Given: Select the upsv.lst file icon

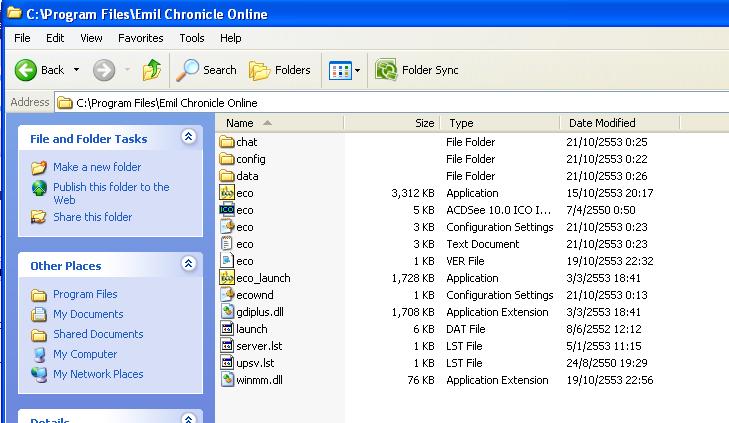Looking at the screenshot, I should (227, 363).
